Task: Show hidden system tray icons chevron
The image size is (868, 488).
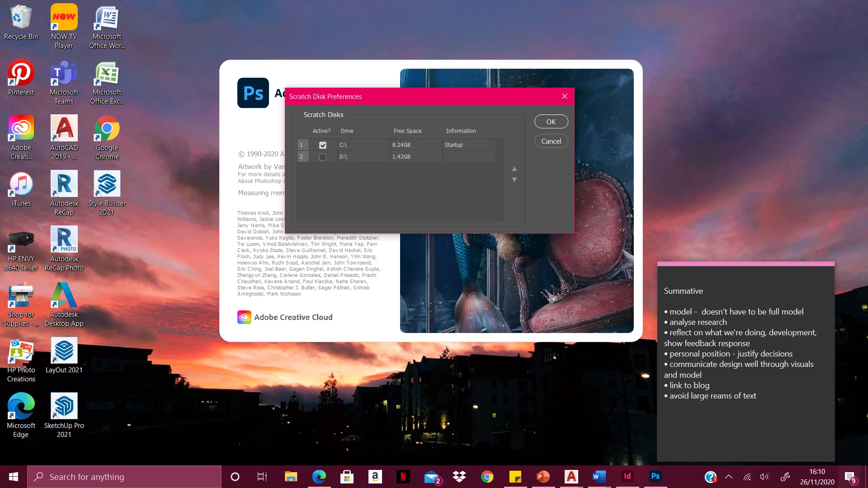Action: point(728,476)
